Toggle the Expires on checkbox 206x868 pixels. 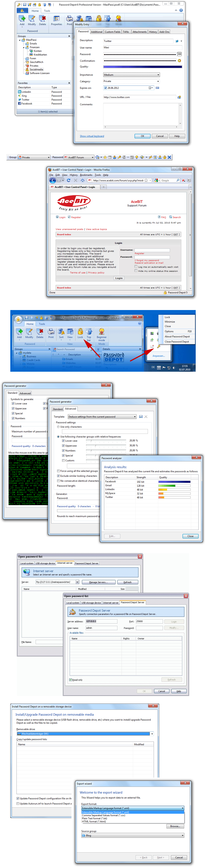point(105,88)
